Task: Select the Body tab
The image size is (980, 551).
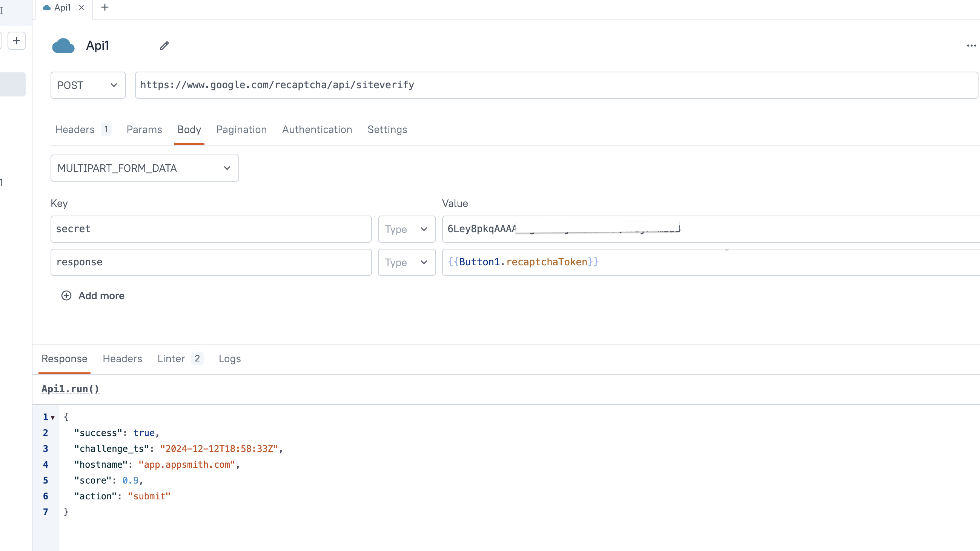Action: tap(189, 130)
